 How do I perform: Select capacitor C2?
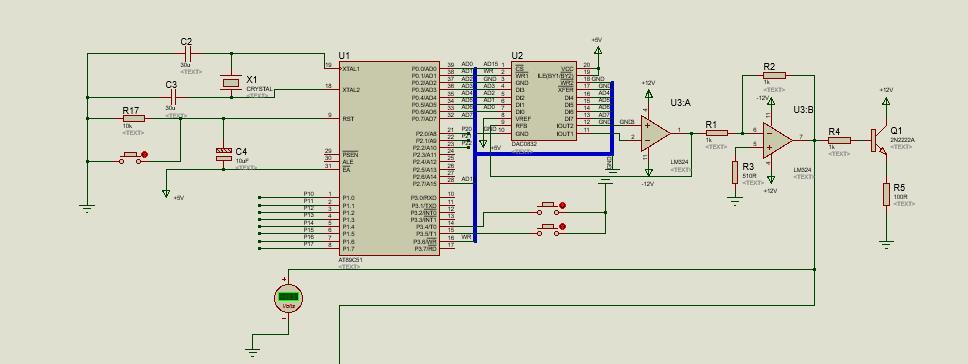[x=186, y=54]
